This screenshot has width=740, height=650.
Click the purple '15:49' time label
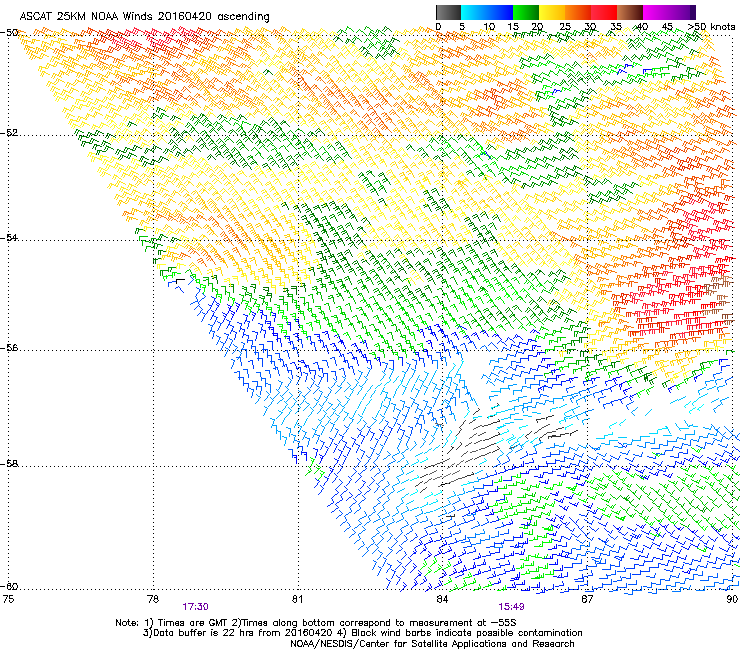click(511, 607)
